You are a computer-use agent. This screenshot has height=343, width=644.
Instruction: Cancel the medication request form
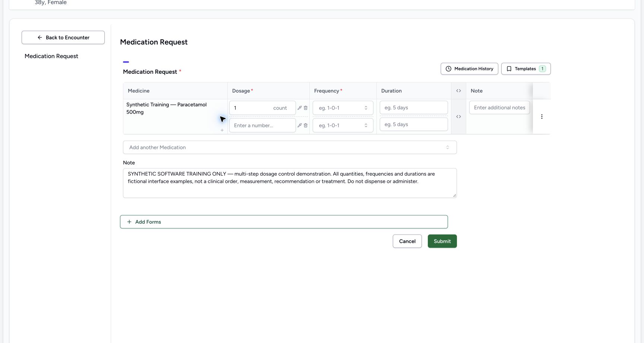407,241
